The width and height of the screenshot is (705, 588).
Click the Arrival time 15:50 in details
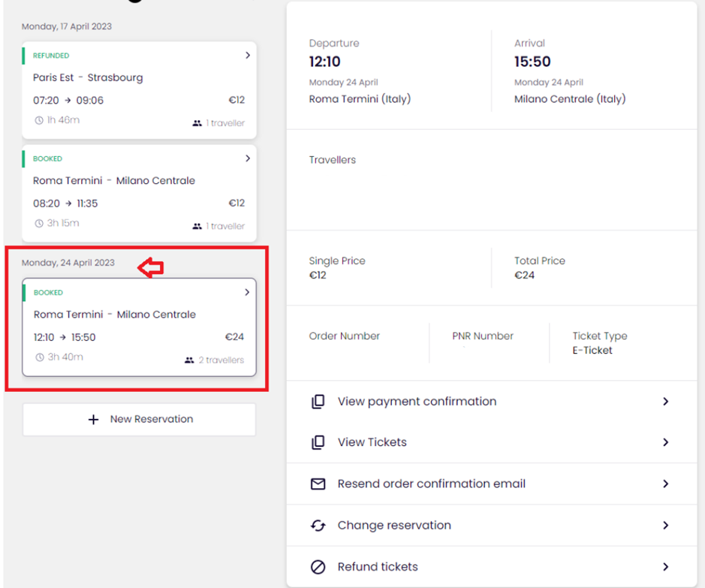[532, 62]
